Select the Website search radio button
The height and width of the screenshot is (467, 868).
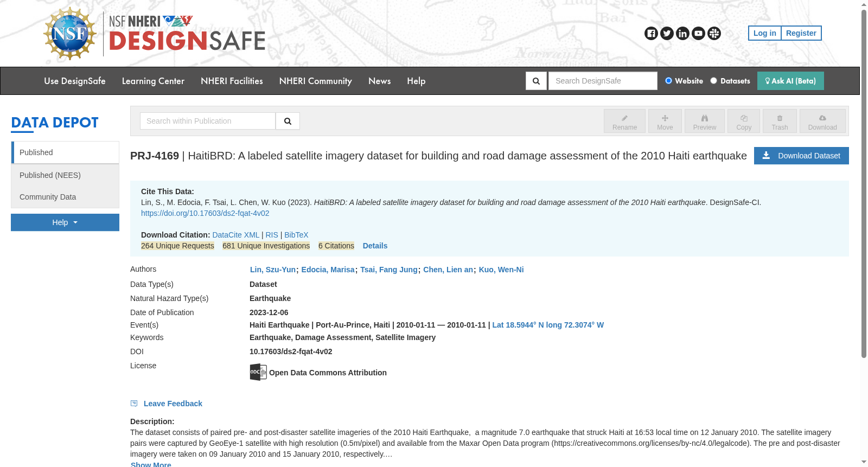(668, 81)
